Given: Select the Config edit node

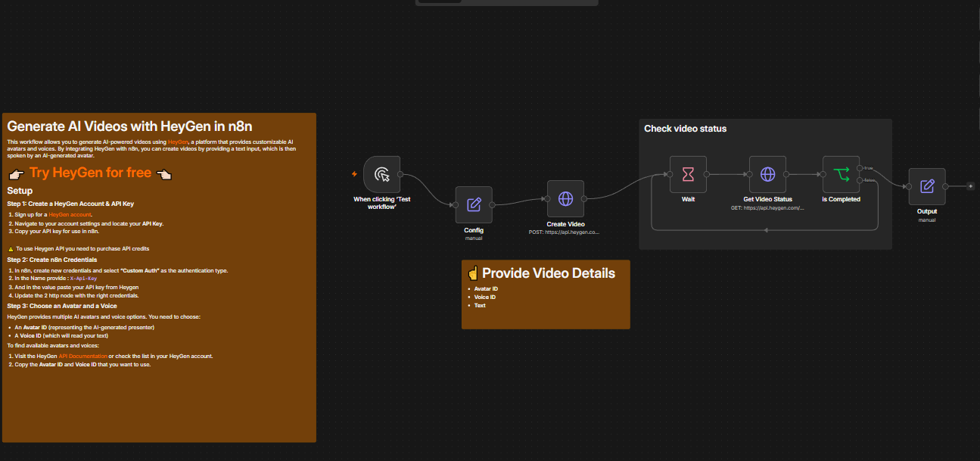Looking at the screenshot, I should (x=474, y=204).
